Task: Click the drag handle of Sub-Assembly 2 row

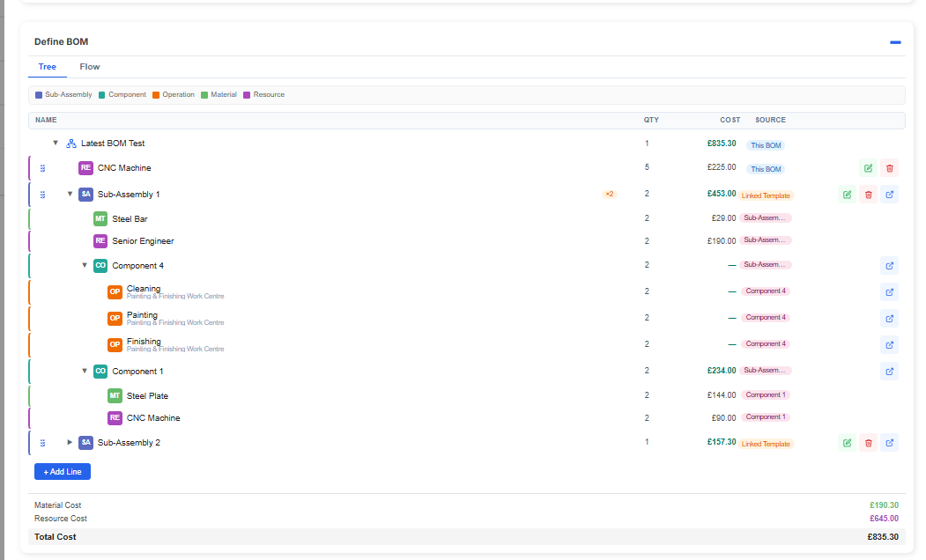Action: [x=42, y=443]
